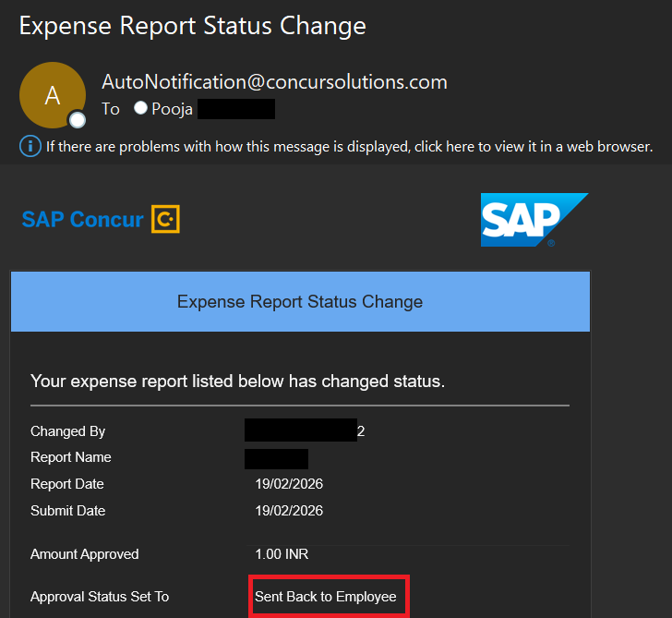Screen dimensions: 672x618
Task: Click email subject Expense Report Status Change
Action: (x=193, y=26)
